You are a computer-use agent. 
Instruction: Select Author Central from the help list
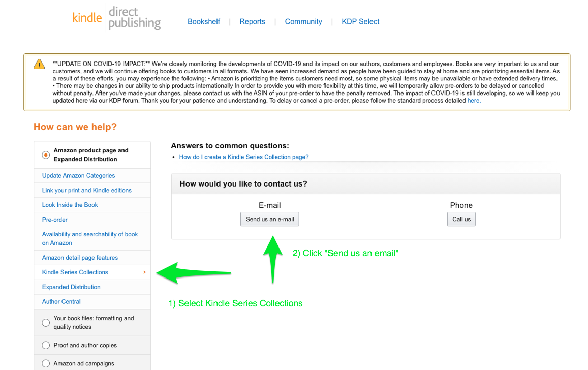[x=61, y=301]
